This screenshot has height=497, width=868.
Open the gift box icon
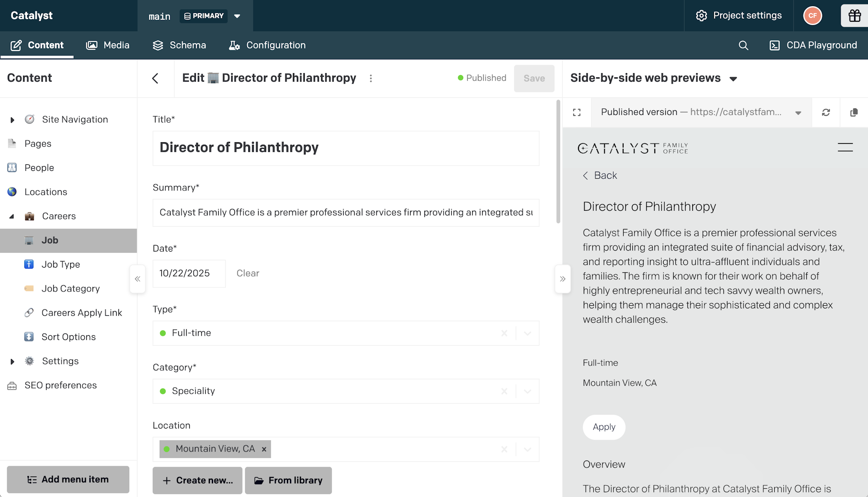[854, 16]
